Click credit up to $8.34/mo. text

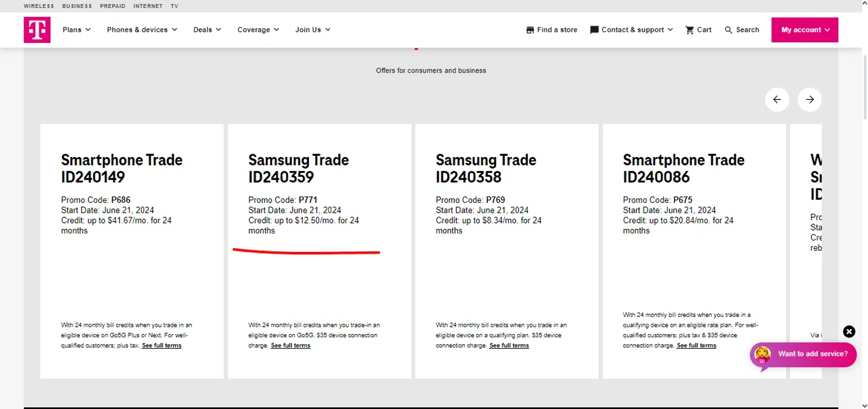[x=489, y=225]
